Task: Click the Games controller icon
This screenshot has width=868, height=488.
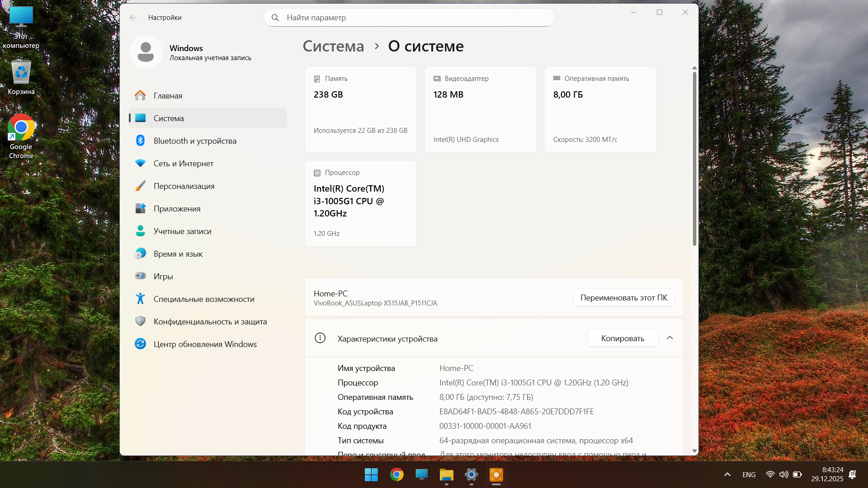Action: (140, 276)
